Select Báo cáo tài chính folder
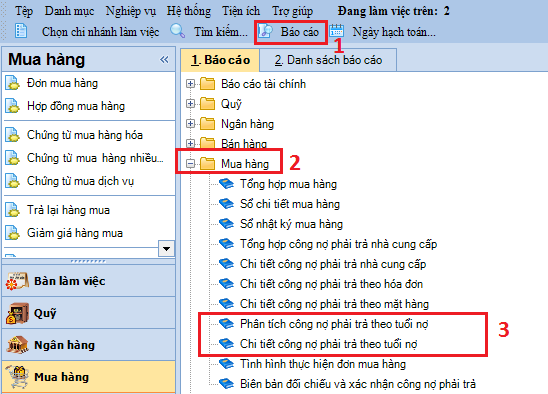 (x=263, y=84)
